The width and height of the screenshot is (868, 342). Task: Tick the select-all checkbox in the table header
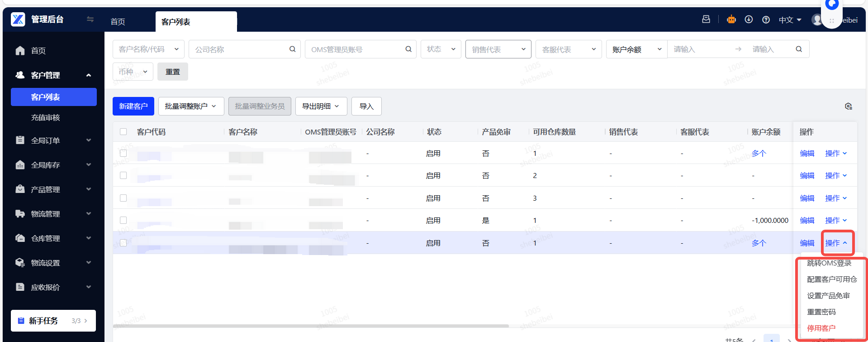[123, 132]
